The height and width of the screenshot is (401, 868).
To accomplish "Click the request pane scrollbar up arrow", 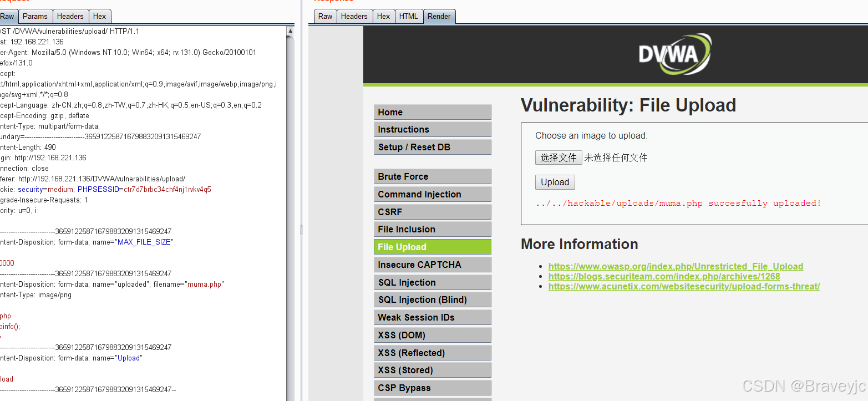I will click(x=290, y=31).
